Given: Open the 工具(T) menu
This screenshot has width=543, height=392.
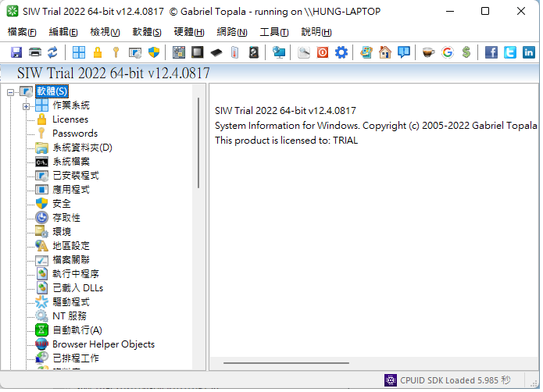Looking at the screenshot, I should (274, 32).
